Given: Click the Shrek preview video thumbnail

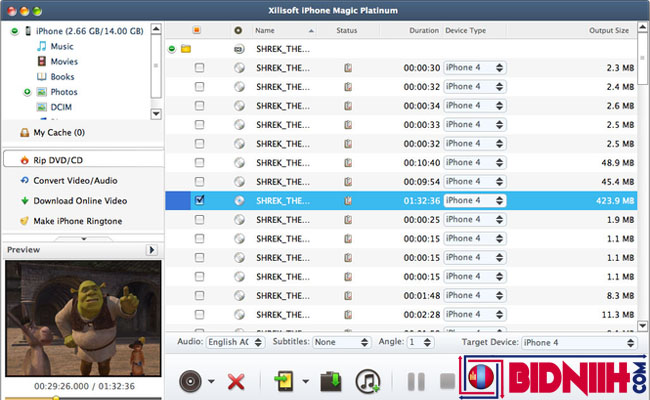Looking at the screenshot, I should (x=83, y=318).
